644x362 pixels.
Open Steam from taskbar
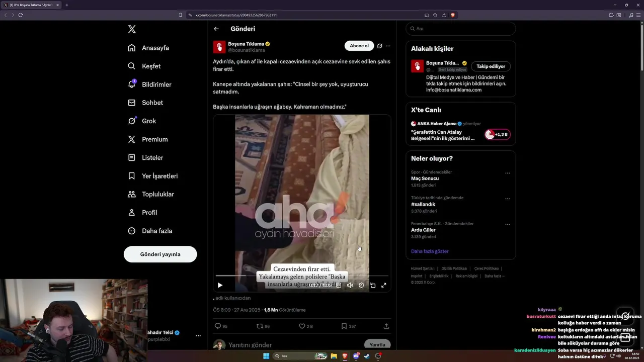click(x=367, y=356)
